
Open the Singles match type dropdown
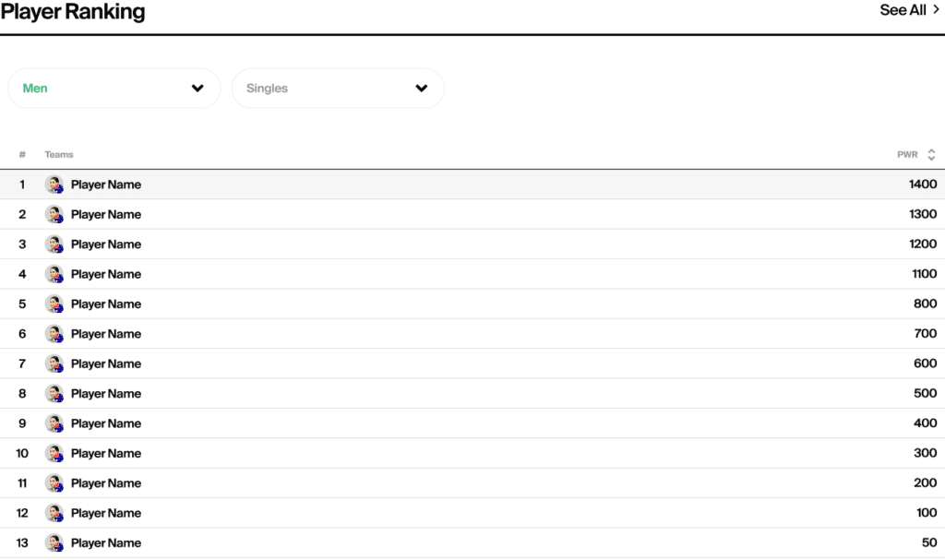[x=337, y=89]
